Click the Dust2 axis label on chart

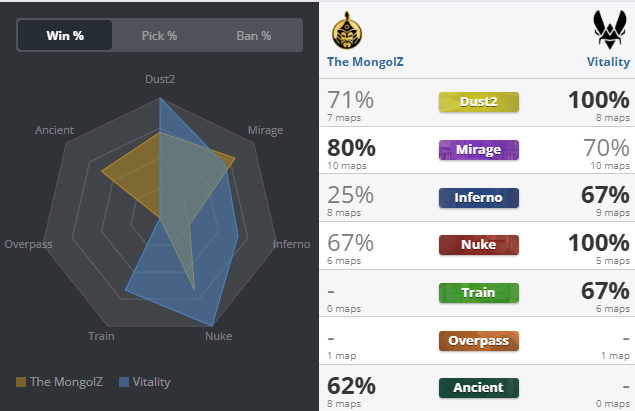160,79
